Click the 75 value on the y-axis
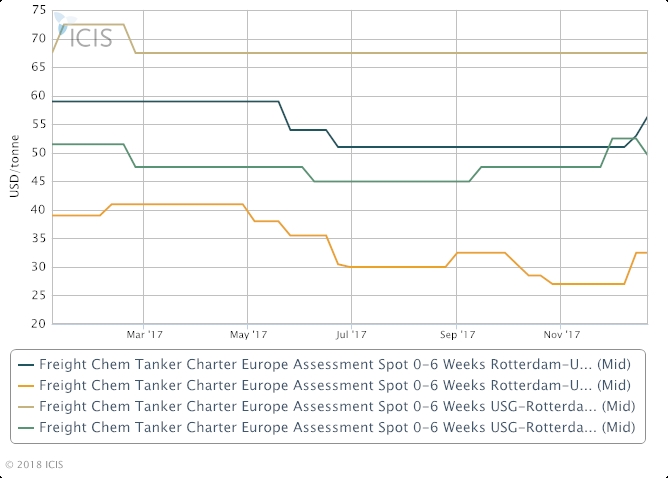The height and width of the screenshot is (478, 668). point(38,10)
